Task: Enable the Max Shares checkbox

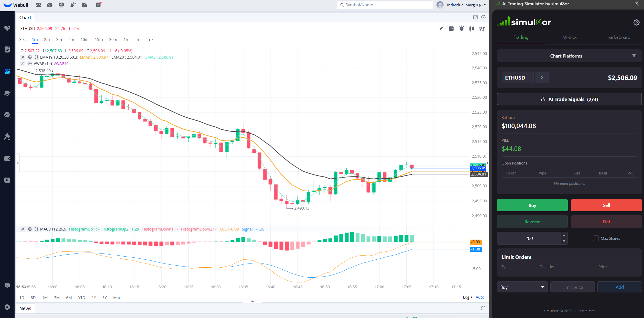Action: point(596,238)
